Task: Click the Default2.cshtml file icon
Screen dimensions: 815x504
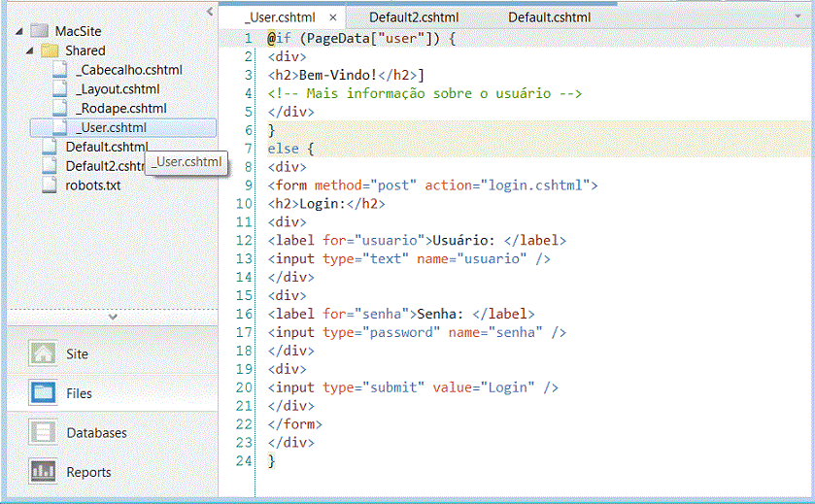Action: coord(50,166)
